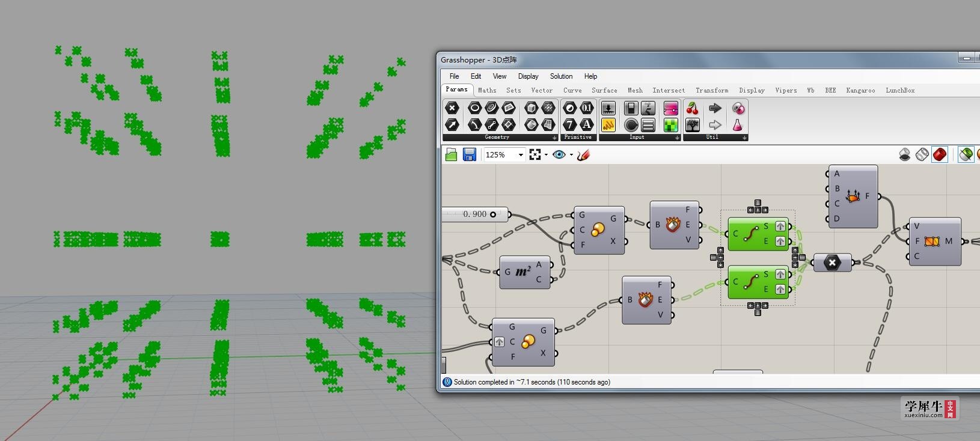Viewport: 980px width, 441px height.
Task: Choose the Circle parameter icon
Action: 475,108
